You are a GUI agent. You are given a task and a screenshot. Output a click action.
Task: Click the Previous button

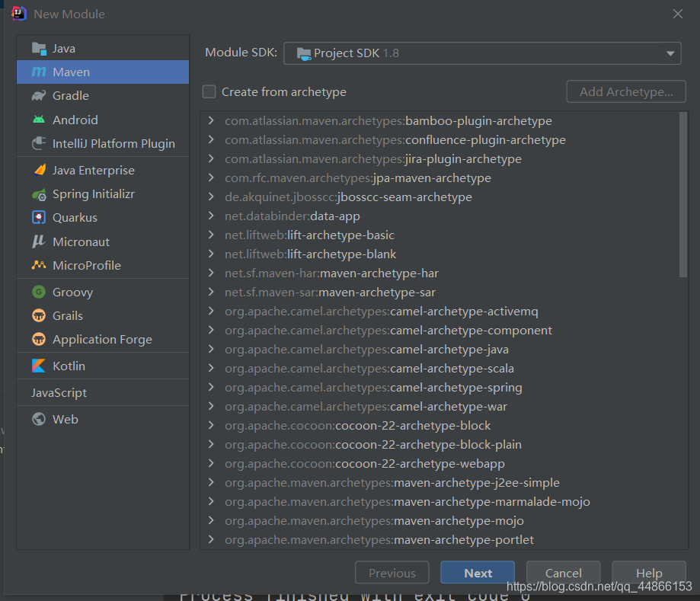[x=392, y=573]
